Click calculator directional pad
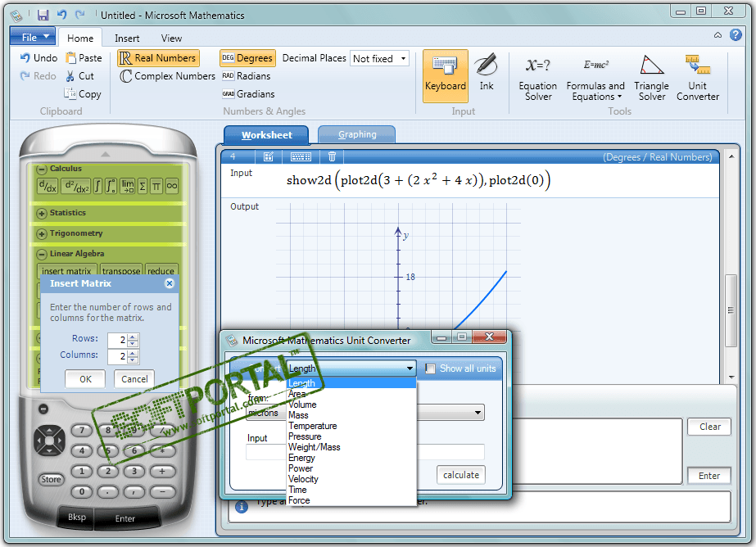The image size is (756, 547). click(49, 440)
